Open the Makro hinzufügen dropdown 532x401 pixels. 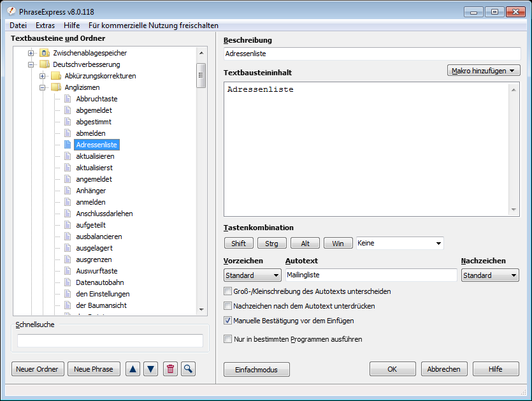tap(484, 71)
